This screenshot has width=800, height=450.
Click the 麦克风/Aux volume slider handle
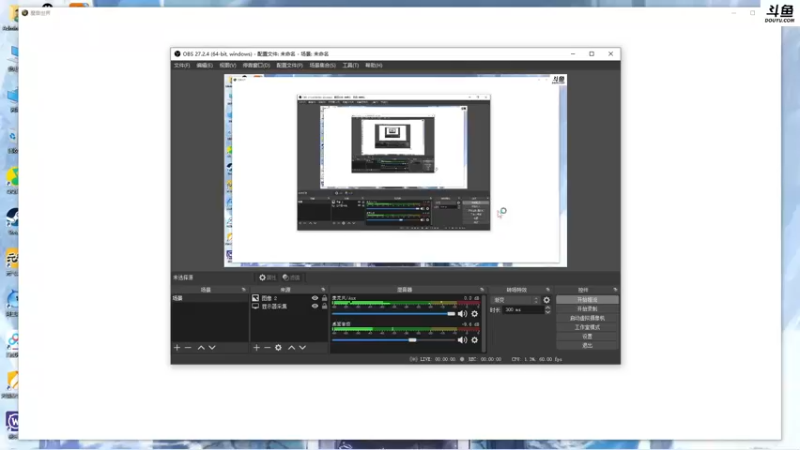click(451, 314)
